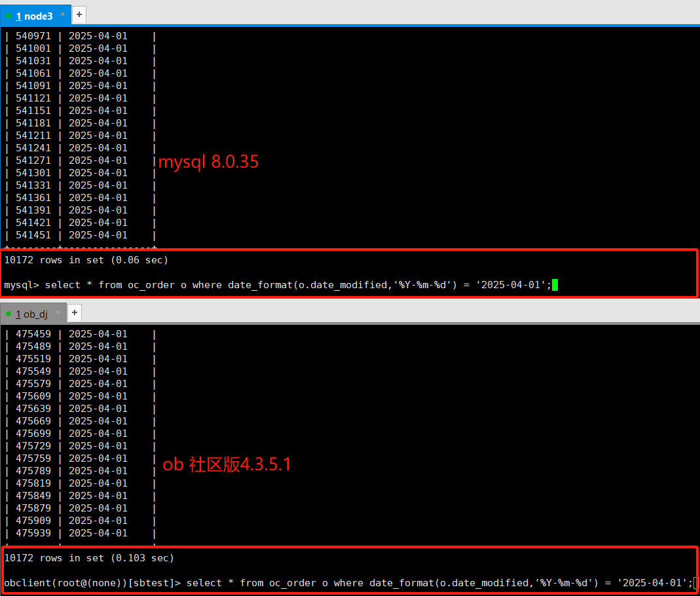
Task: Select text '10172 rows in set (0.06 sec)'
Action: click(x=86, y=260)
